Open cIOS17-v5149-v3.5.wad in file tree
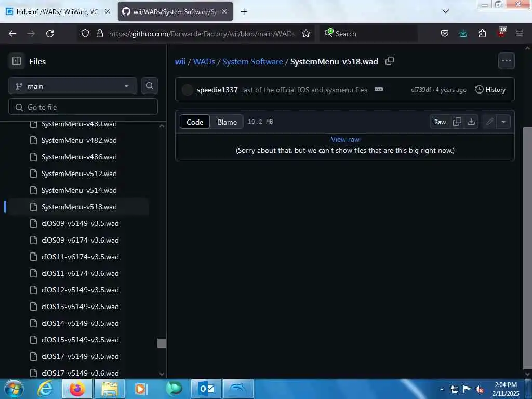 [x=79, y=356]
